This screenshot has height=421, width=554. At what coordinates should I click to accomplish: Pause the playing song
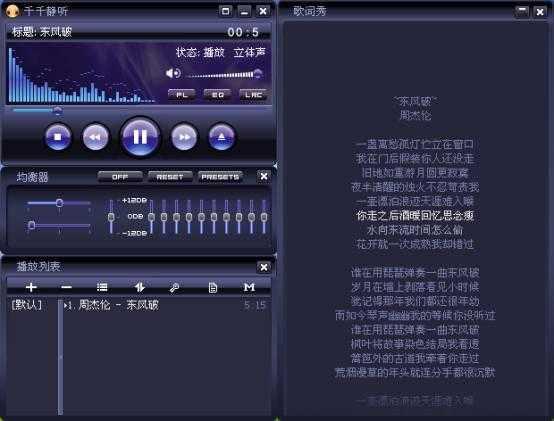(x=140, y=137)
